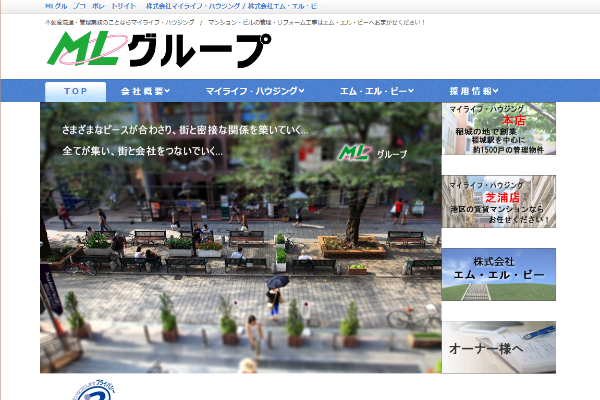Click the Privacy mark logo at the bottom
The width and height of the screenshot is (600, 400).
point(94,390)
